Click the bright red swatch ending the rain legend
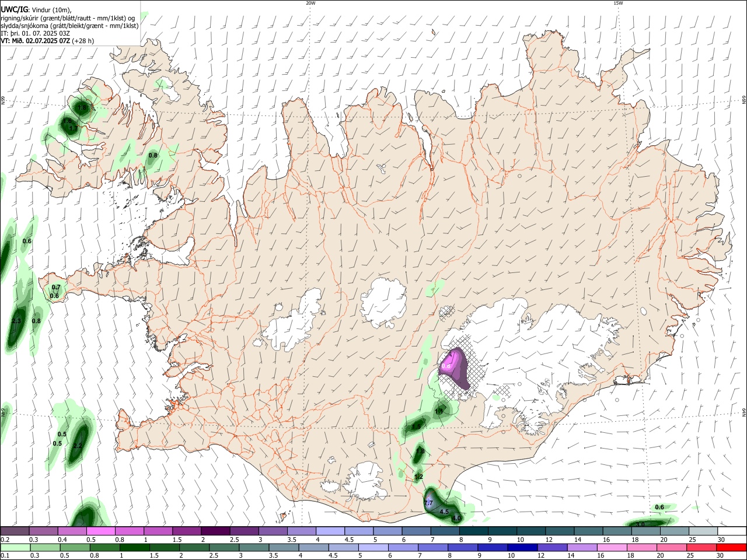Image resolution: width=747 pixels, height=560 pixels. click(x=731, y=547)
